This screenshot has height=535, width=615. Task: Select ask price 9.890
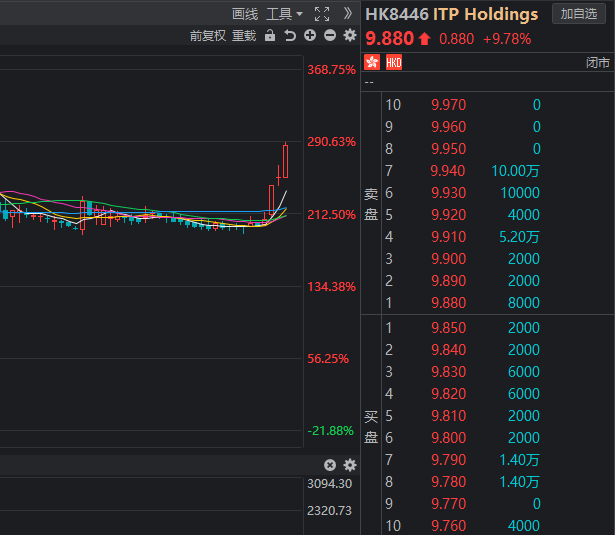[x=449, y=280]
